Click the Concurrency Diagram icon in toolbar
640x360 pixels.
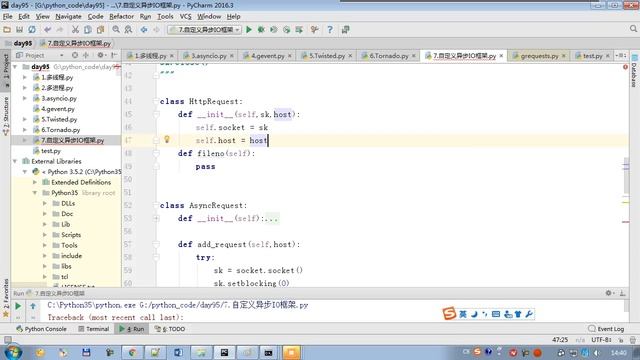pos(299,30)
